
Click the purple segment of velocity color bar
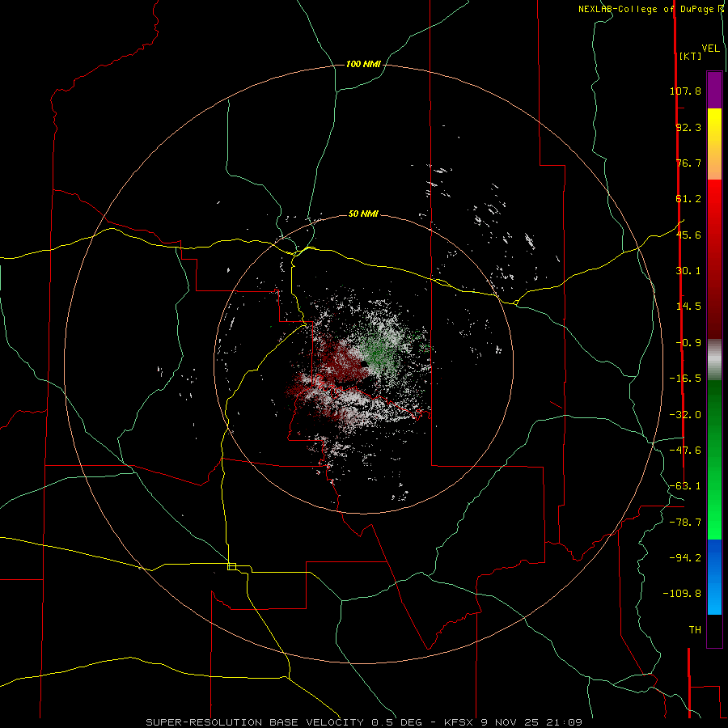click(714, 90)
